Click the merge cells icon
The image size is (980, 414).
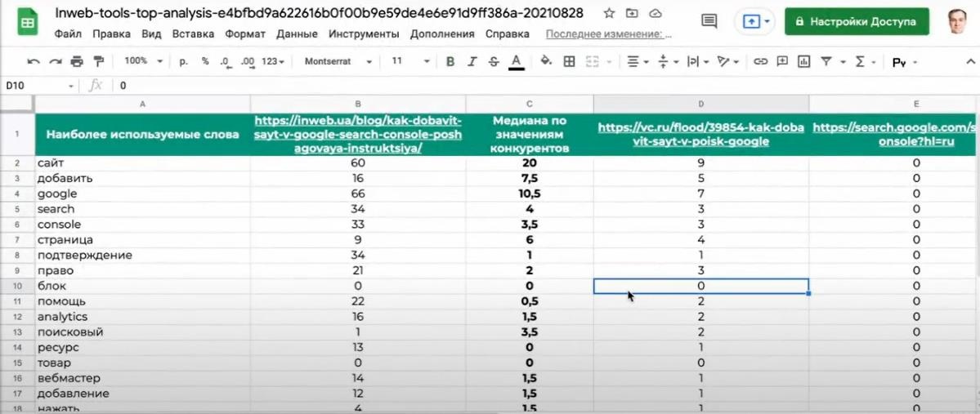pos(593,62)
